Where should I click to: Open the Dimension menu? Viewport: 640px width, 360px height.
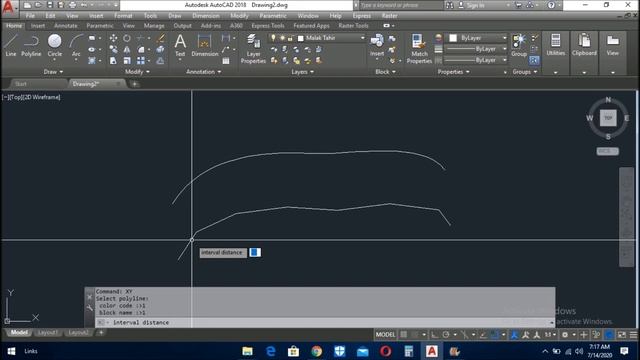coord(206,16)
